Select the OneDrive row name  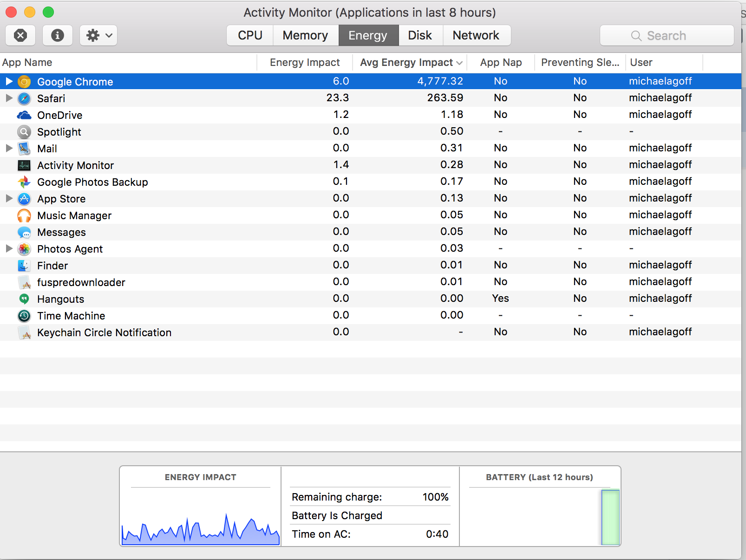tap(59, 115)
